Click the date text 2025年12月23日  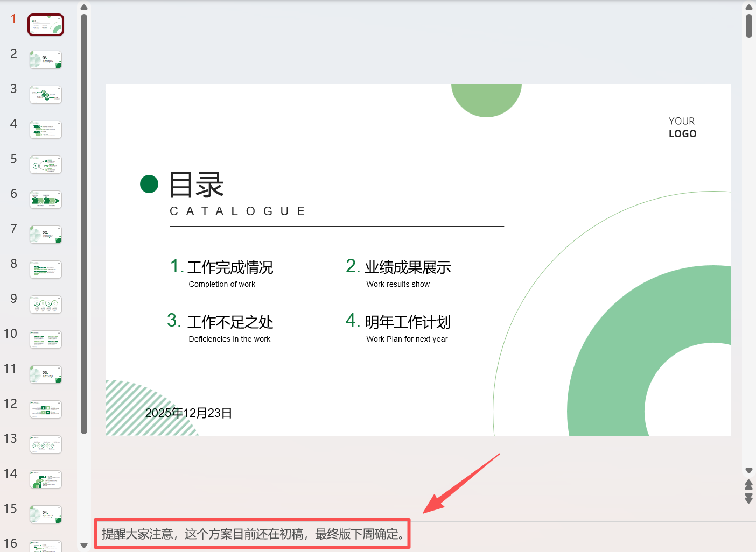point(188,413)
